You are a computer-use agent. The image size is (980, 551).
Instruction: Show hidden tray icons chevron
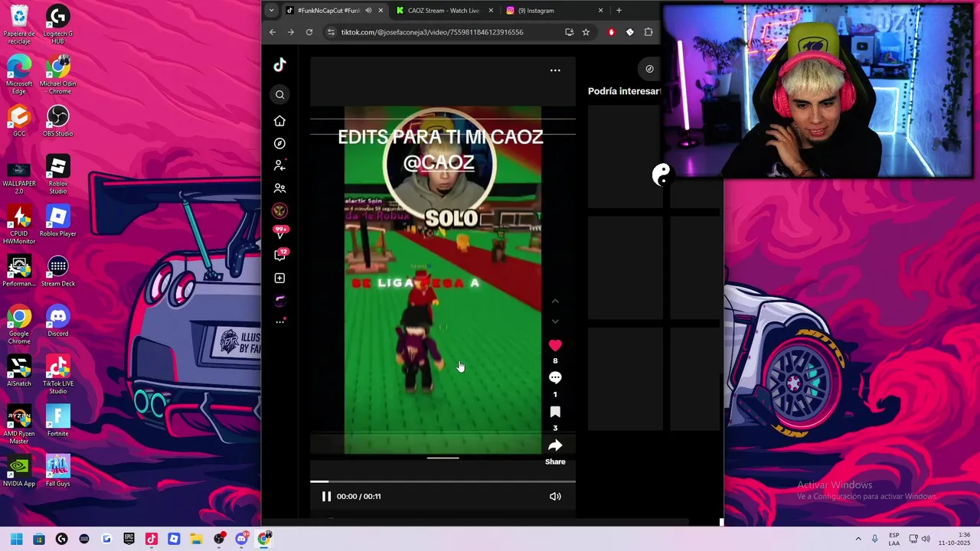pyautogui.click(x=858, y=539)
